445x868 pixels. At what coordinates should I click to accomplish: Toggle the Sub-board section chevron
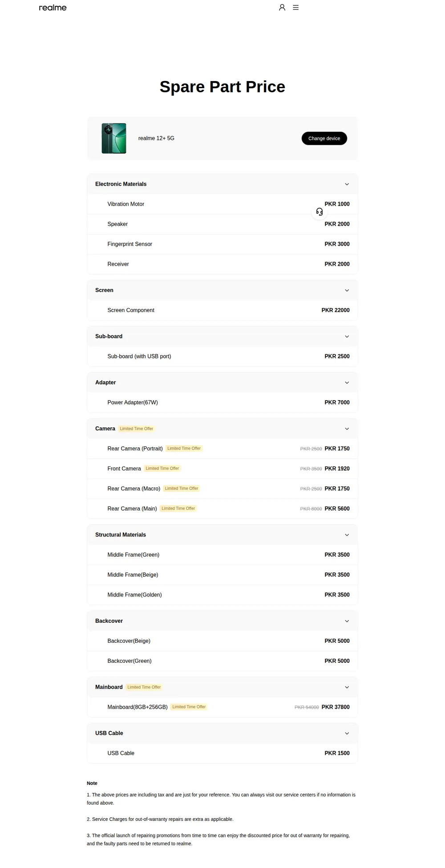[347, 337]
